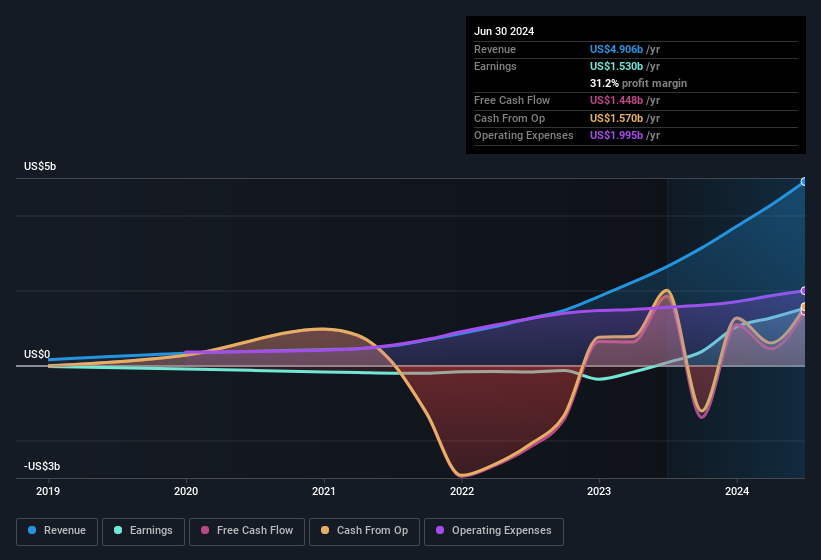Select the Cash From Op endpoint marker
Screen dimensions: 821x560
(804, 307)
